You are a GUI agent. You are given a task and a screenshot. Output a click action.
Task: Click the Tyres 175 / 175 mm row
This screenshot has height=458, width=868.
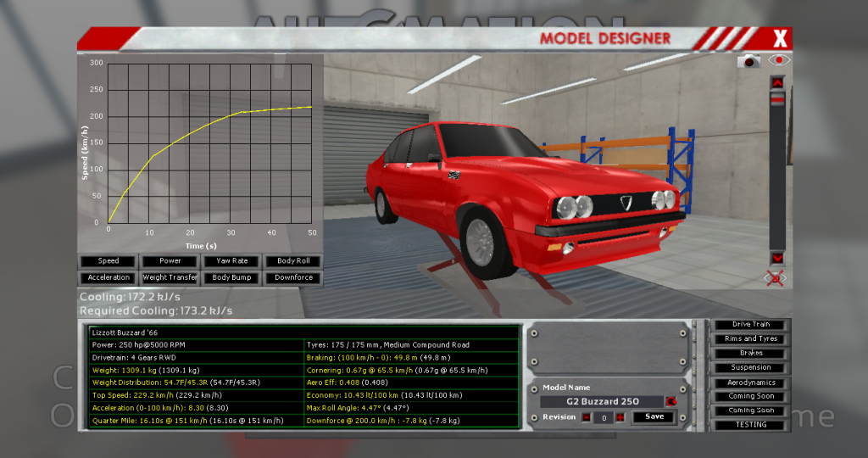click(x=412, y=345)
